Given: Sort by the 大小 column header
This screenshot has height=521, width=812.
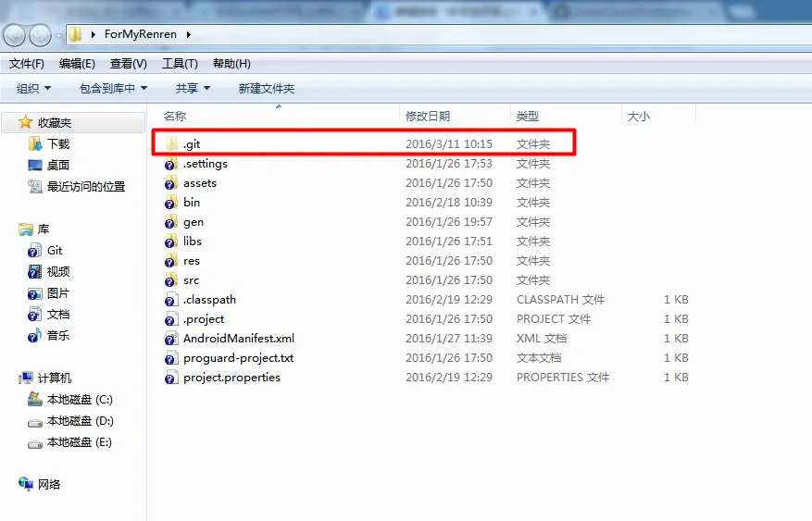Looking at the screenshot, I should point(639,116).
